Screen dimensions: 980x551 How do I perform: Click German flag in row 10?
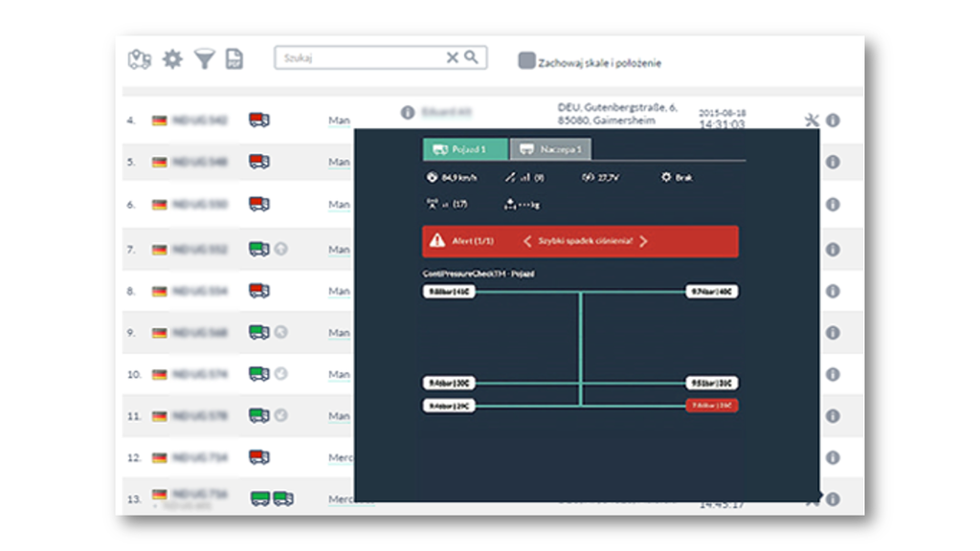[x=160, y=374]
